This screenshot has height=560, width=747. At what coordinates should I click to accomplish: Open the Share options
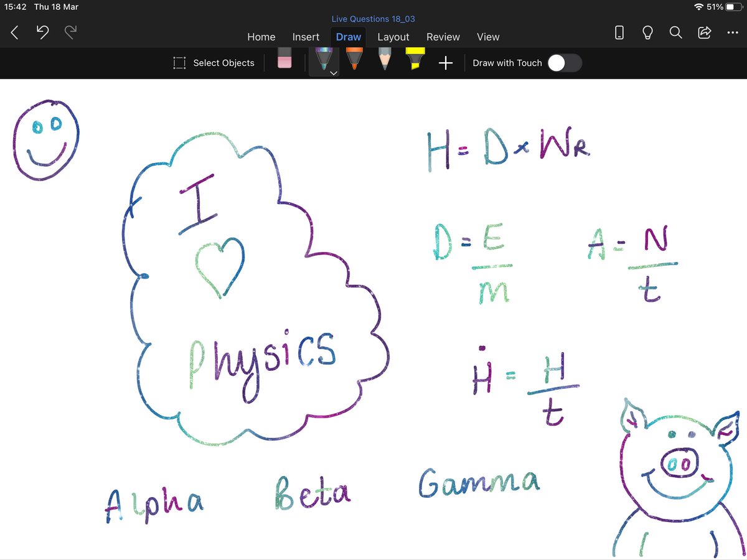tap(704, 32)
